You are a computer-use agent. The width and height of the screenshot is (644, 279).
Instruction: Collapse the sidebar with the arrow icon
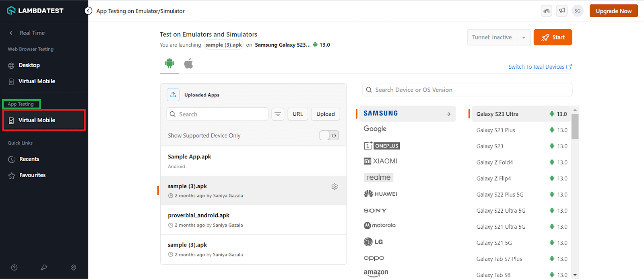[x=89, y=11]
